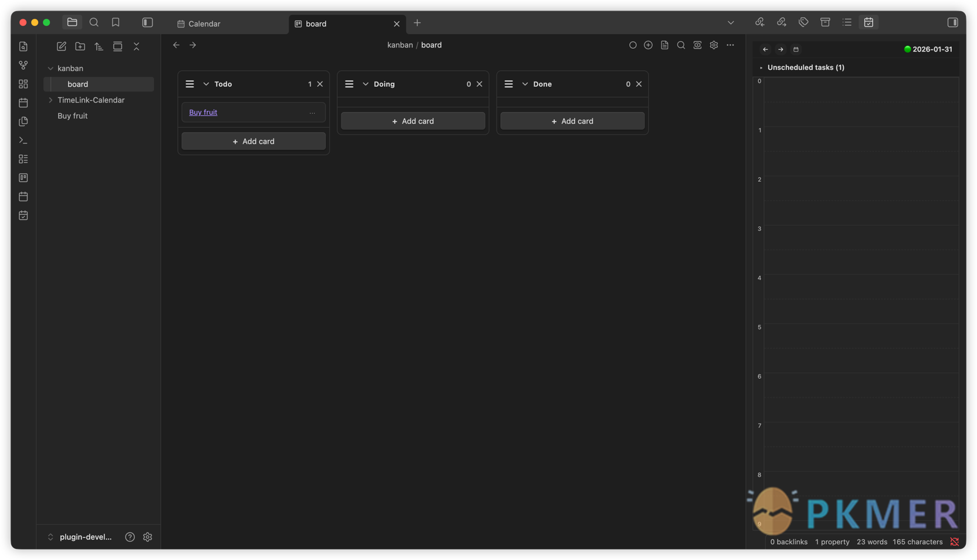Open the calendar-check icon at ribbon bottom

click(x=23, y=215)
